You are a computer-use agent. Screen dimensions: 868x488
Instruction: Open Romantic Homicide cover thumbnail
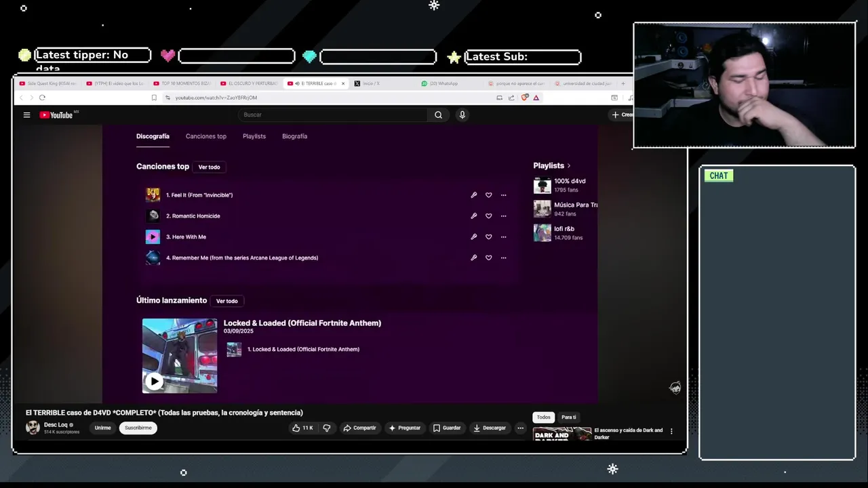point(153,216)
